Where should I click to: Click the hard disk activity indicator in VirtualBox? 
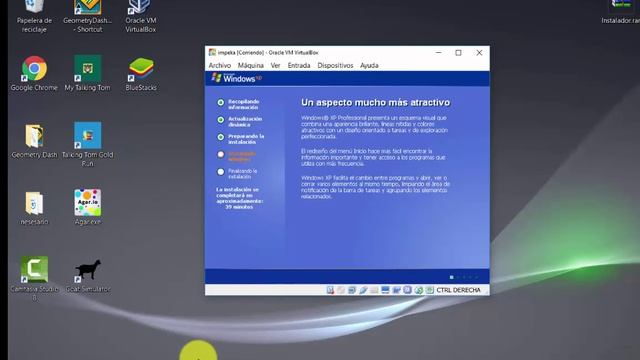tap(330, 290)
